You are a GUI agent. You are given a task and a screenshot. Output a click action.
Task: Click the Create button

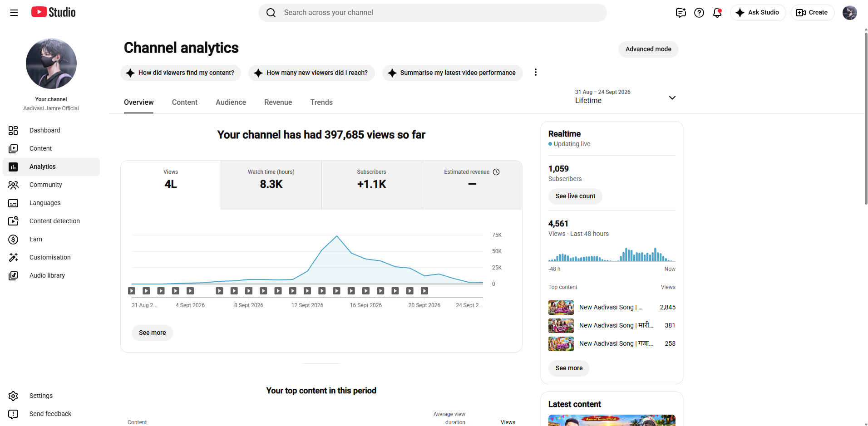(x=812, y=13)
